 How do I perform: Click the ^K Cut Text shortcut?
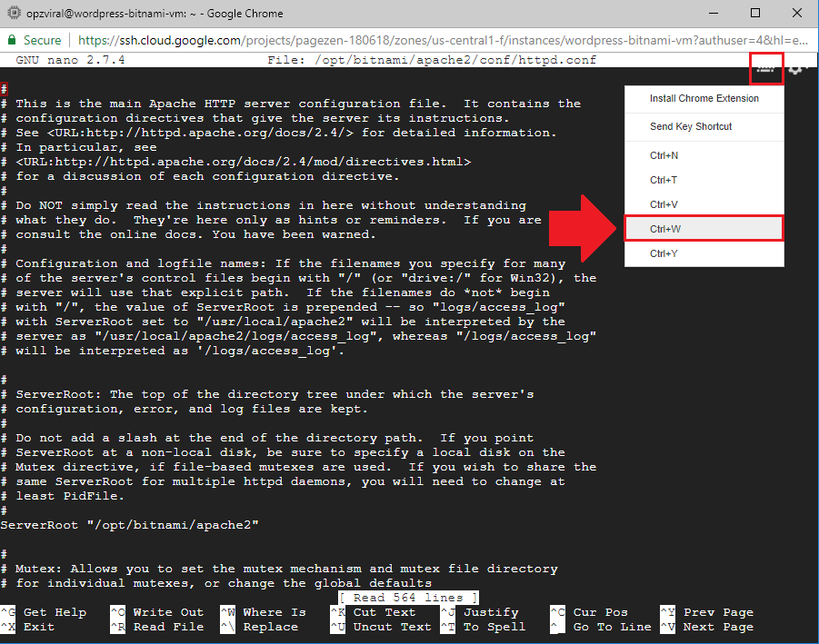373,612
